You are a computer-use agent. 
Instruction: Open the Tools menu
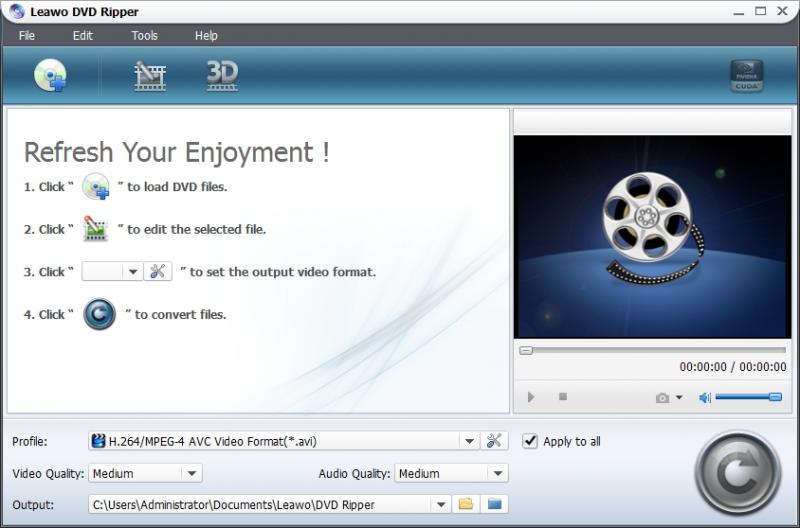[144, 35]
